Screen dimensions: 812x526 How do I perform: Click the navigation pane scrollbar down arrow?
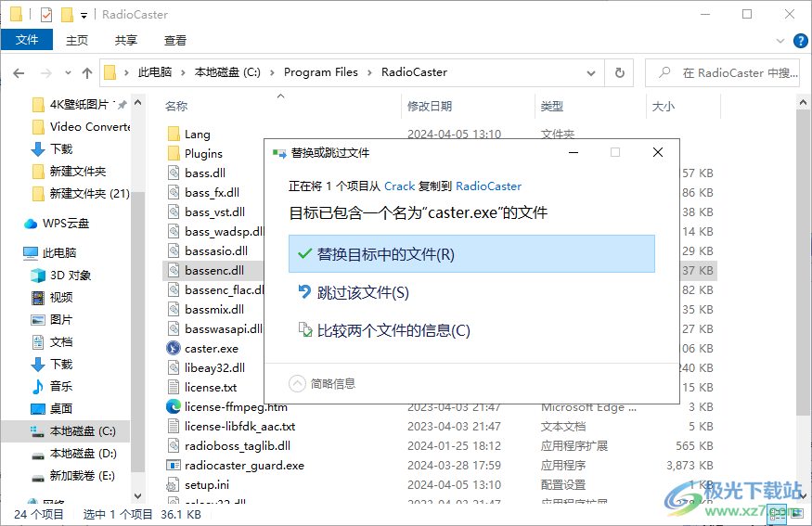(137, 496)
